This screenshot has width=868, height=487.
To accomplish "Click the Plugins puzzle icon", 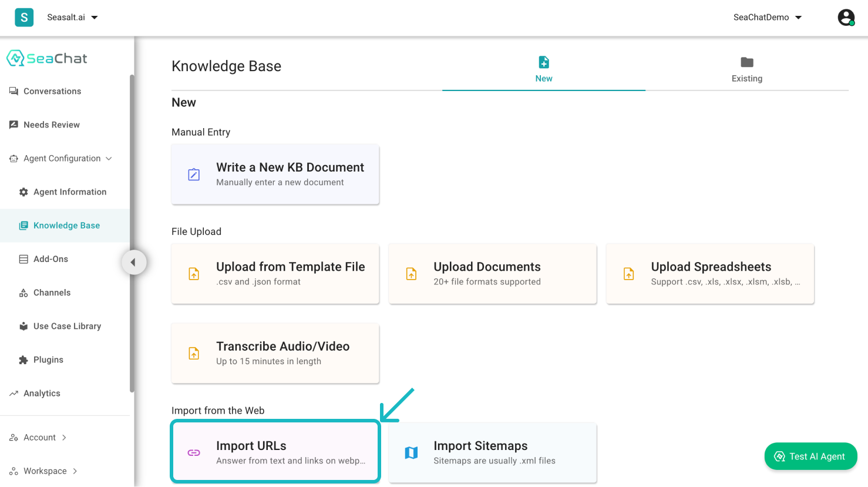I will [x=23, y=360].
